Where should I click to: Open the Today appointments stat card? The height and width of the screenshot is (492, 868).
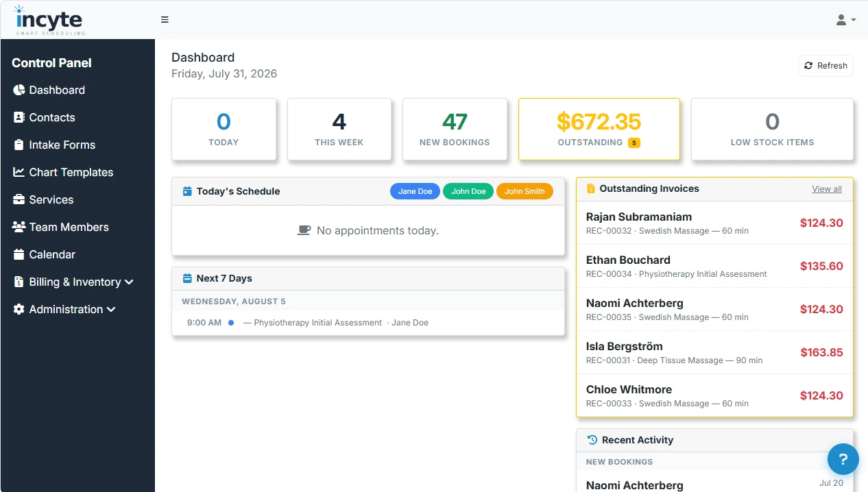(224, 130)
